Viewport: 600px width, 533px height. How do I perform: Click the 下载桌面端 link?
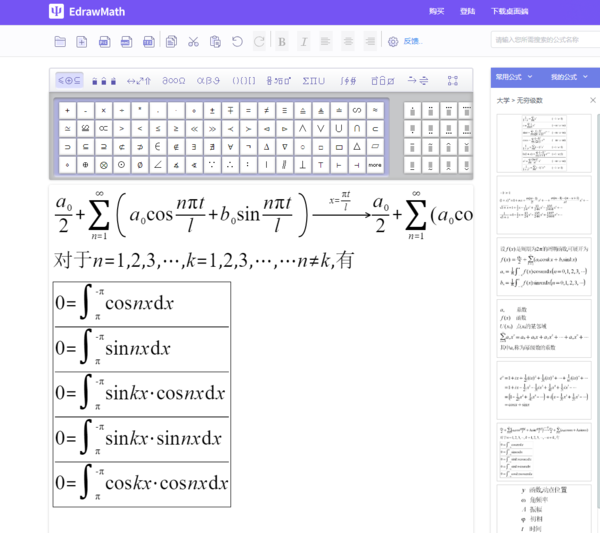point(509,11)
